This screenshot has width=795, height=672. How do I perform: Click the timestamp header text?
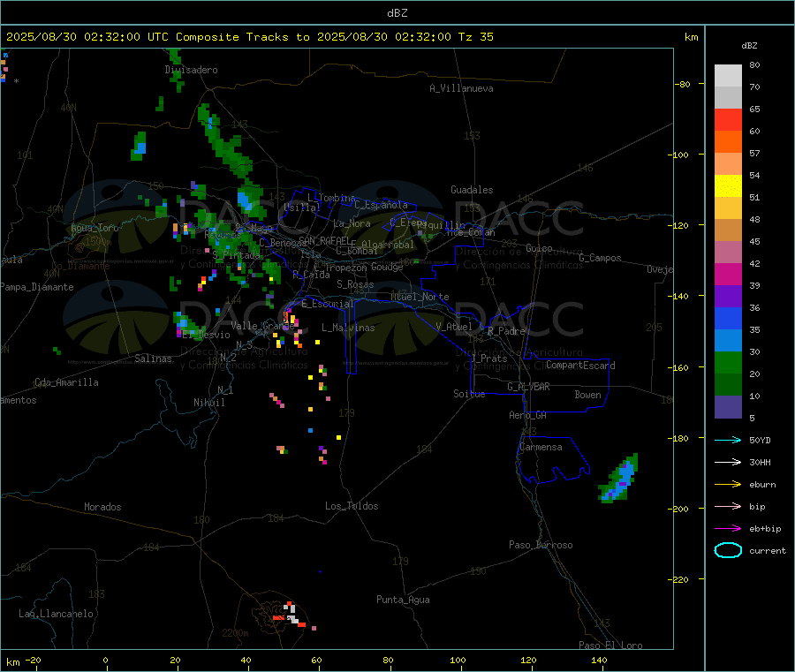249,37
